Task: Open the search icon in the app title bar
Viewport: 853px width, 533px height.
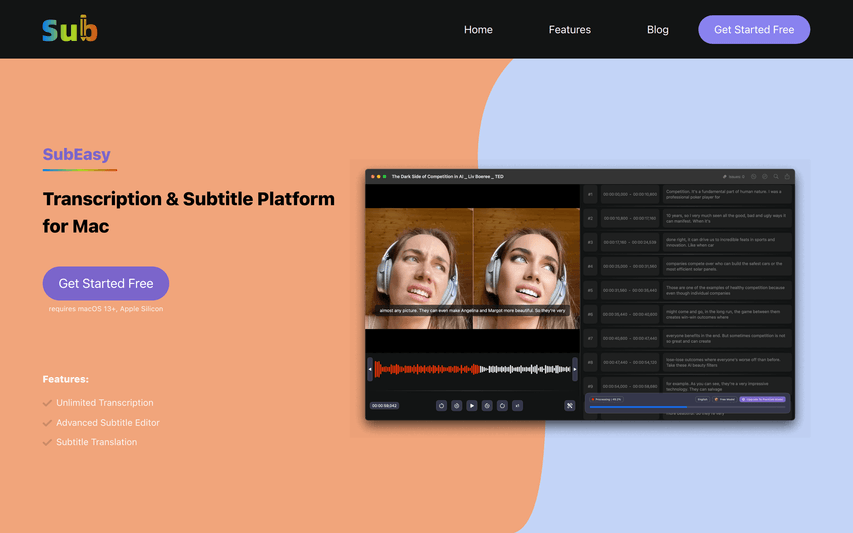Action: (x=776, y=176)
